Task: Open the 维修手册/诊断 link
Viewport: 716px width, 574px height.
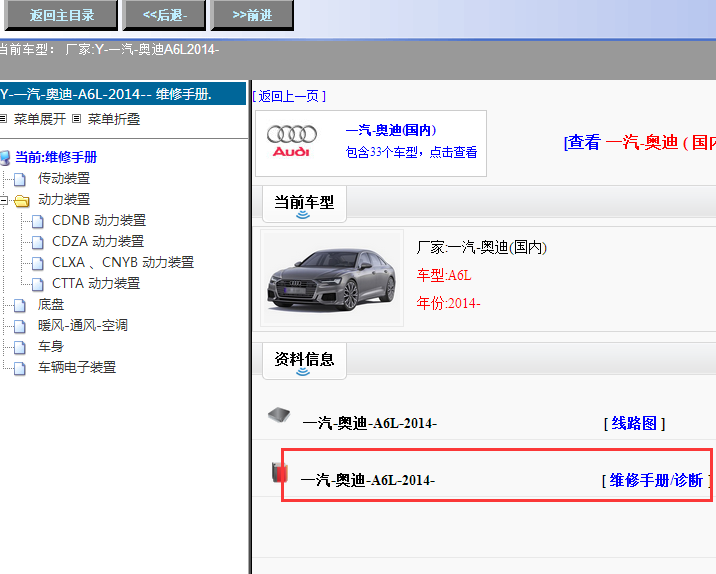Action: coord(656,480)
